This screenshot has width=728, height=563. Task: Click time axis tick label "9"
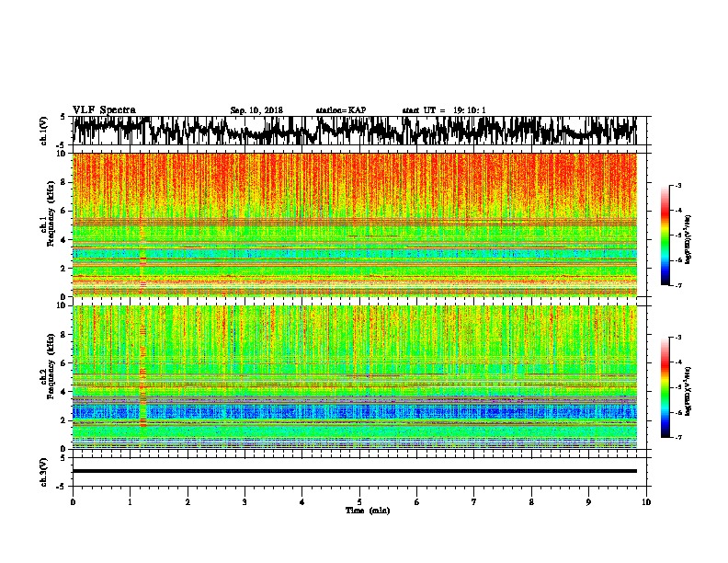(588, 502)
